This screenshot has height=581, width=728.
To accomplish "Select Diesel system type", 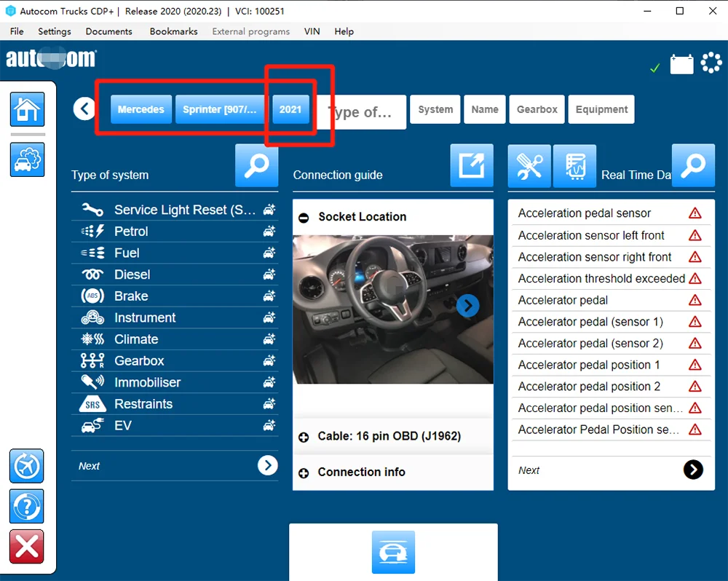I will pyautogui.click(x=175, y=274).
